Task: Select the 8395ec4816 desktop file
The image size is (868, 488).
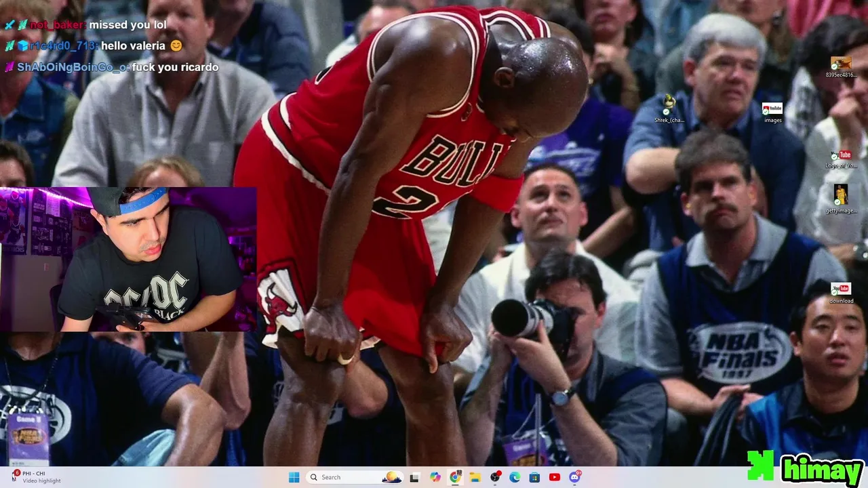Action: pyautogui.click(x=841, y=67)
